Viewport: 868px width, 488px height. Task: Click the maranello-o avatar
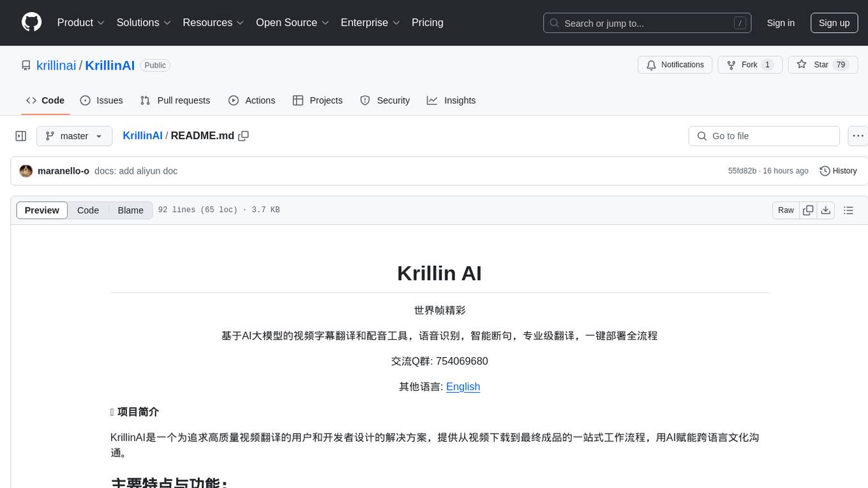26,171
